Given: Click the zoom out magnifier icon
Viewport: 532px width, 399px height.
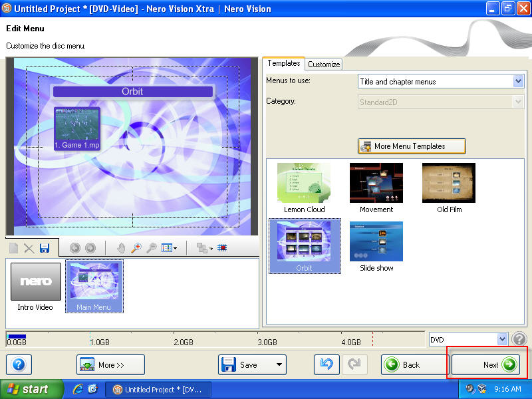Looking at the screenshot, I should coord(152,248).
